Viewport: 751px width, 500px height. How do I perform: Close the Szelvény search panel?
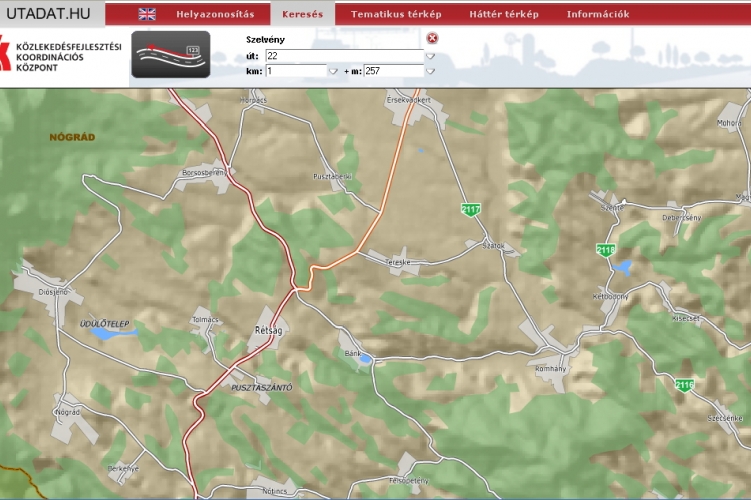coord(432,38)
